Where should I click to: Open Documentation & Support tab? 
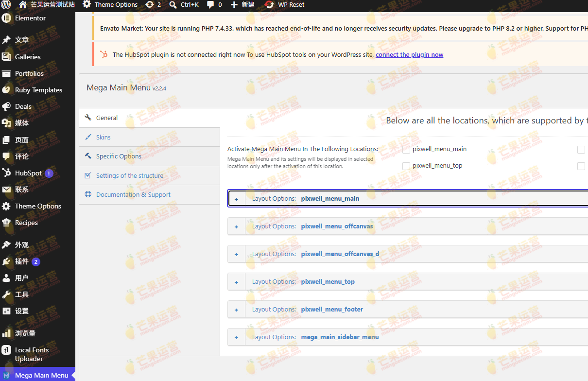click(150, 194)
